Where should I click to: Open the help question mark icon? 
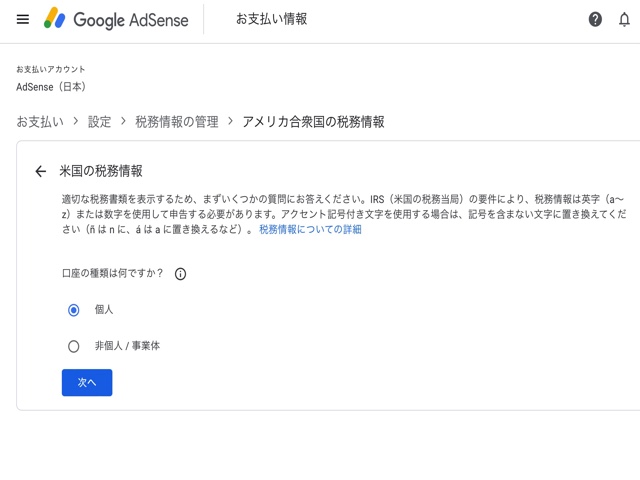[595, 19]
